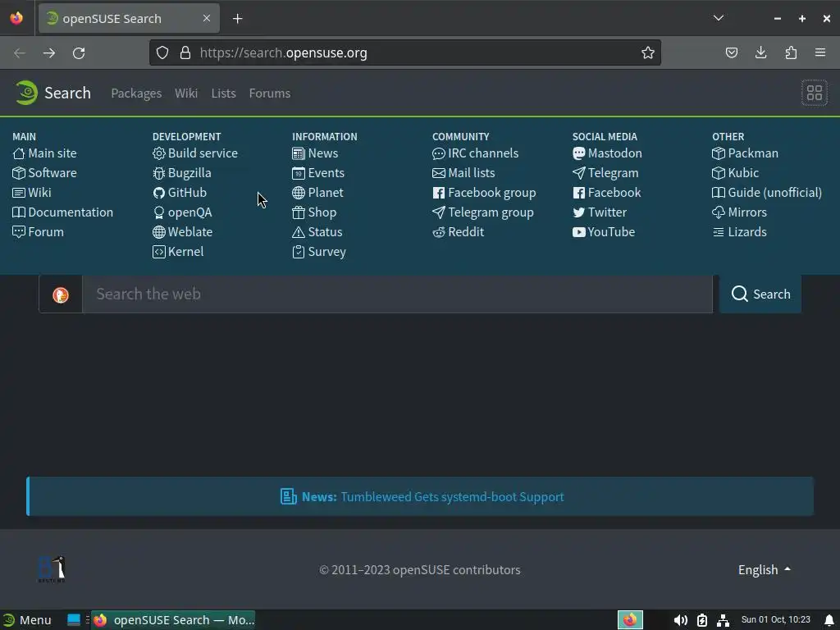Expand the English language dropdown

tap(764, 570)
